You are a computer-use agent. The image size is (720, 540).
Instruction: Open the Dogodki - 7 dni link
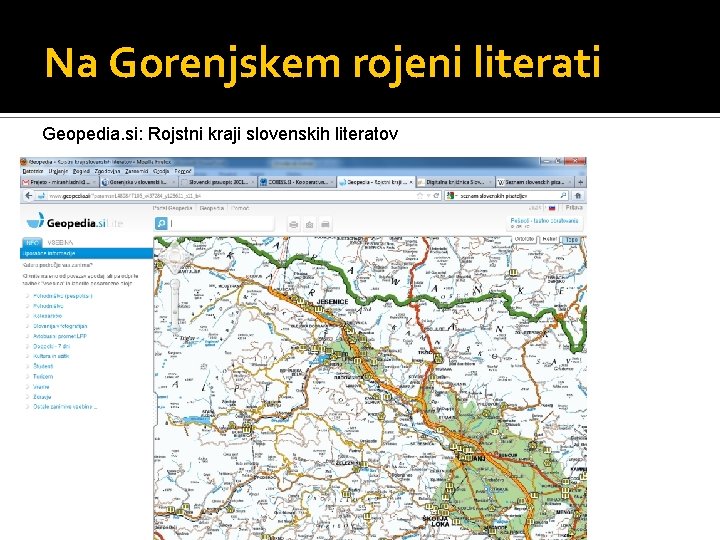coord(51,346)
